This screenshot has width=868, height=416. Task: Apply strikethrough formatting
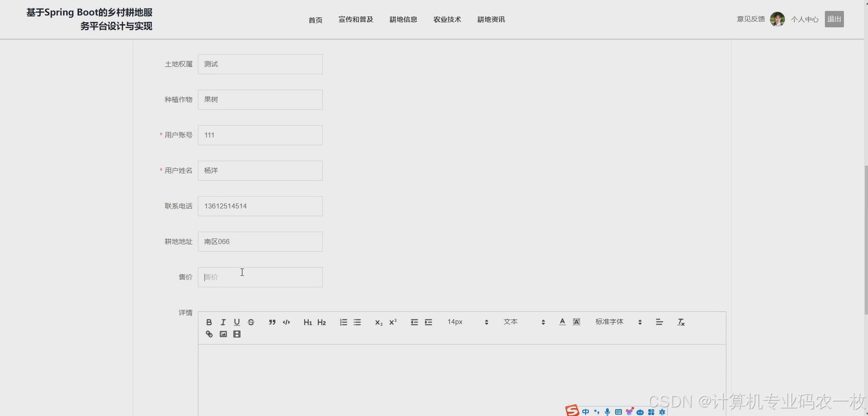pos(251,322)
